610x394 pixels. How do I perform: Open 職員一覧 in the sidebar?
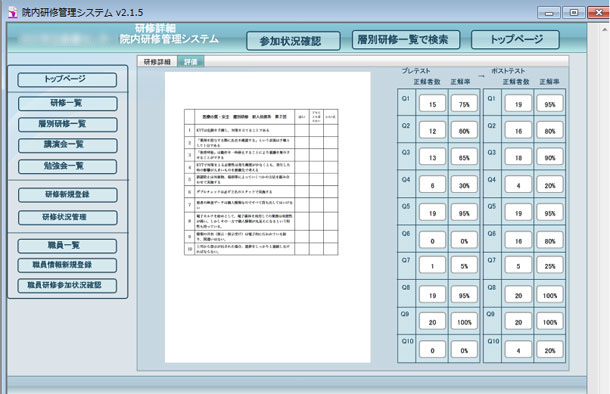pos(67,246)
